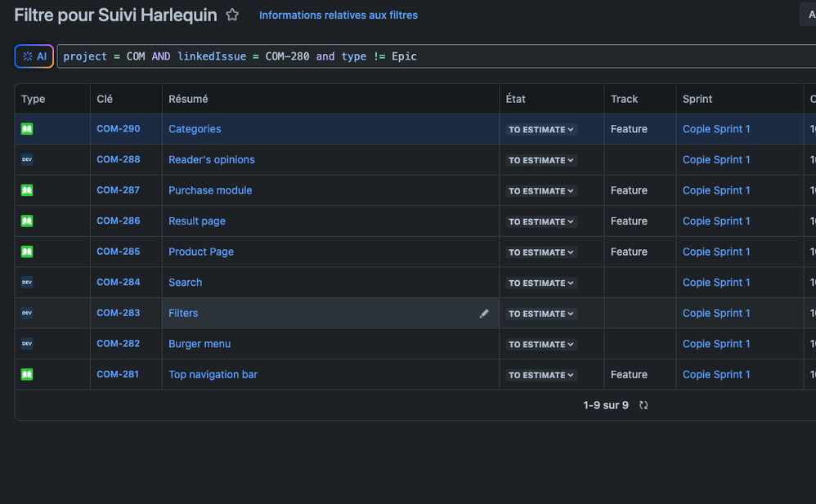
Task: Open Informations relatives aux filtres link
Action: 339,15
